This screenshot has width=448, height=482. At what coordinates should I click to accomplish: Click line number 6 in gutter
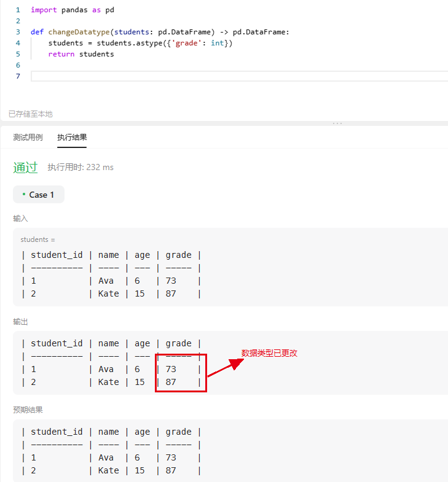[18, 65]
